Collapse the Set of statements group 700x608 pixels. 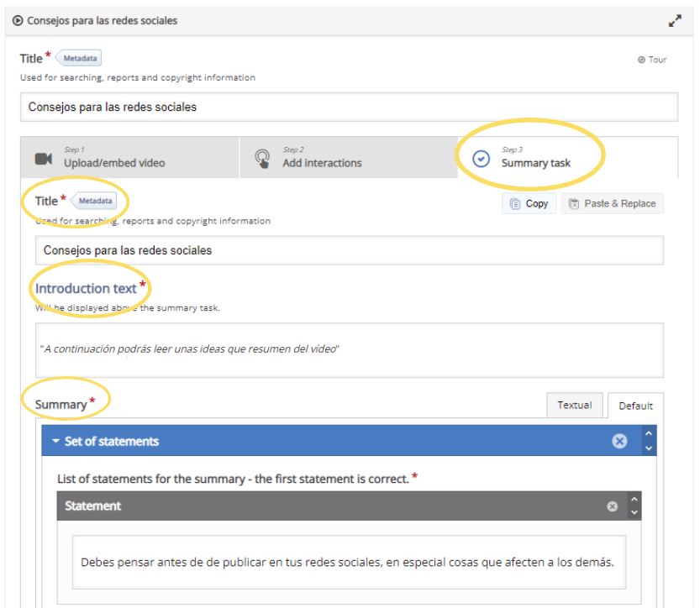[55, 441]
